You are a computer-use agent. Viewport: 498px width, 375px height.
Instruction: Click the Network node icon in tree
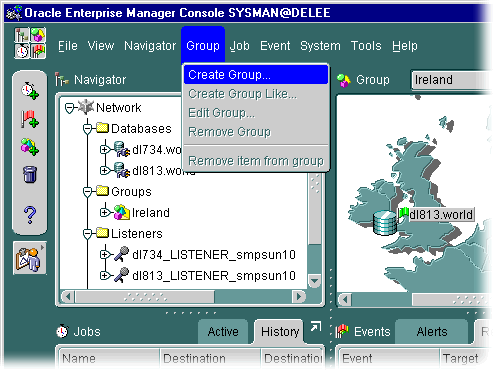click(x=86, y=107)
